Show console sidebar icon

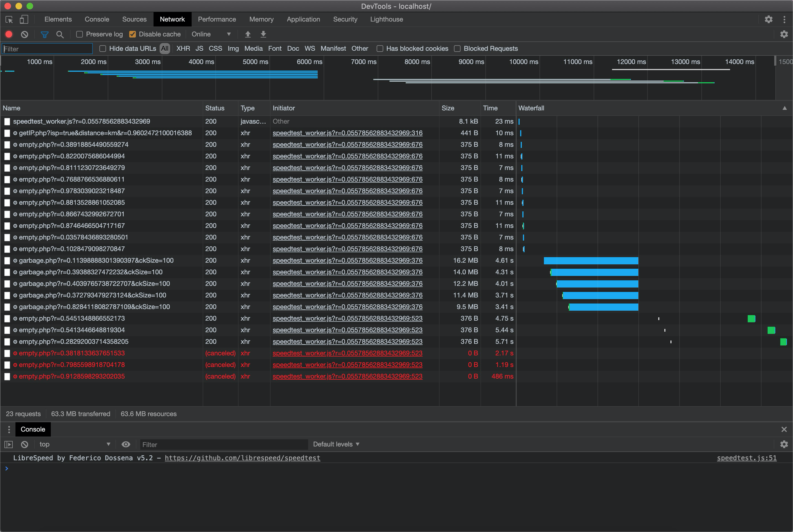pyautogui.click(x=9, y=444)
